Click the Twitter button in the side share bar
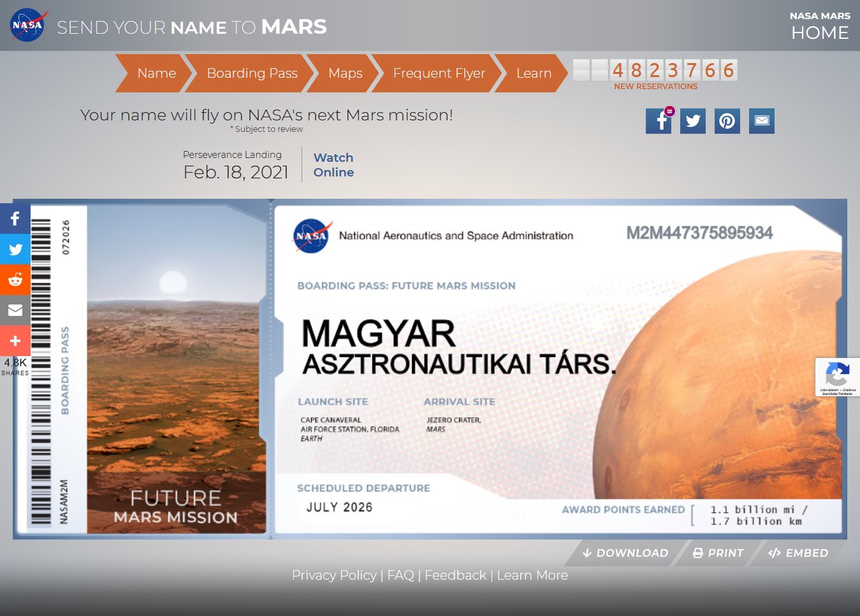 click(15, 249)
